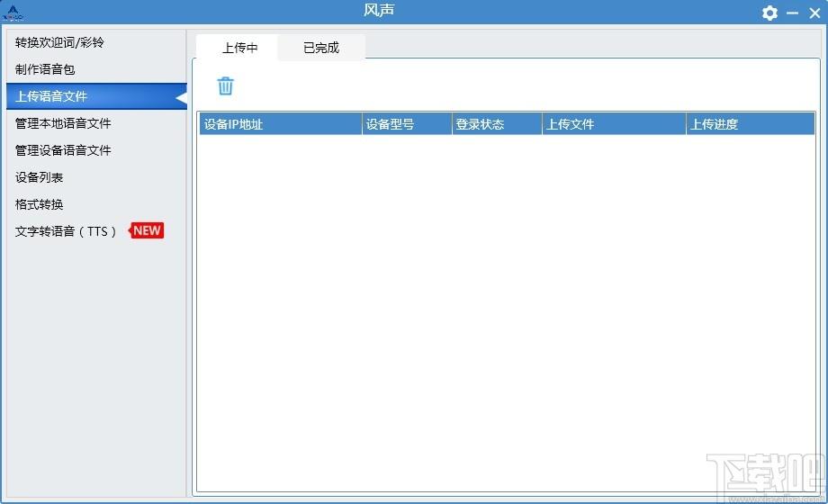
Task: Click the app logo in title bar
Action: pyautogui.click(x=13, y=13)
